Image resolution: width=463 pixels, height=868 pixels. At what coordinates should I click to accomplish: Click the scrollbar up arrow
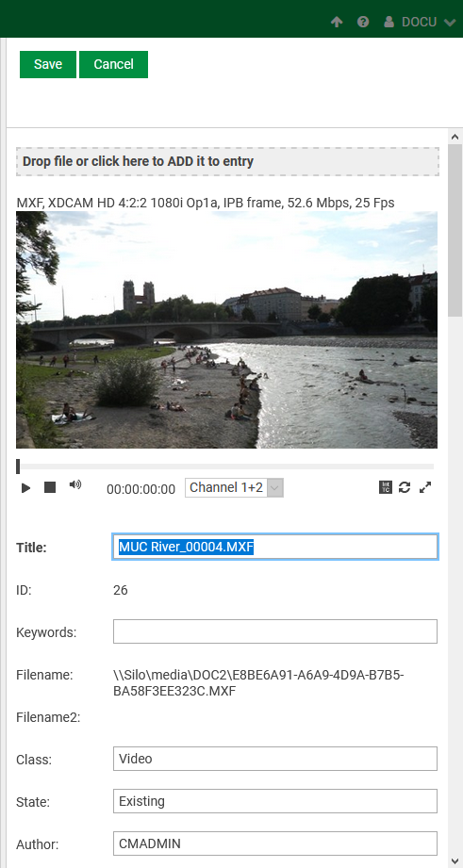[455, 137]
